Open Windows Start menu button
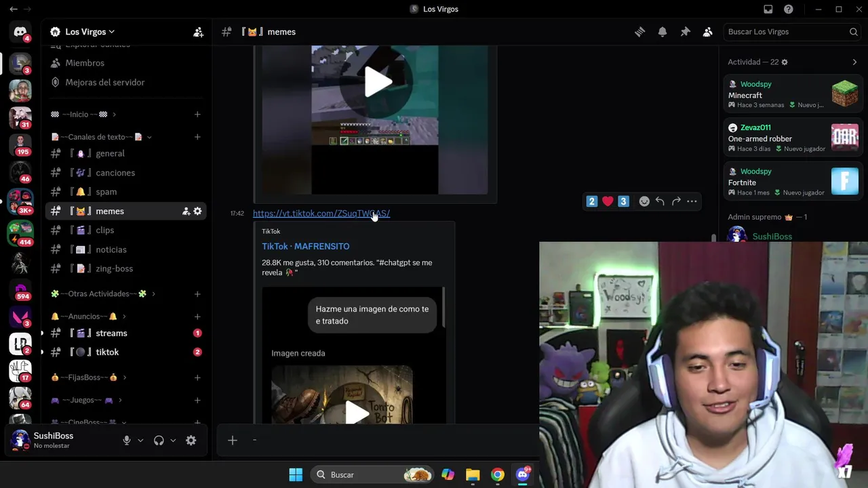Screen dimensions: 868x488 (x=296, y=474)
